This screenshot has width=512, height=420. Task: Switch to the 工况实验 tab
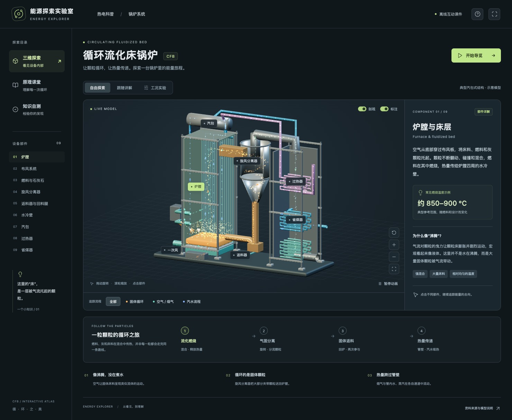point(155,88)
